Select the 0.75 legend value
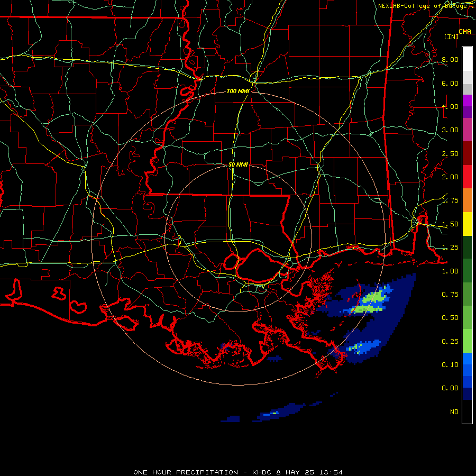Screen dimensions: 476x476 tap(450, 295)
